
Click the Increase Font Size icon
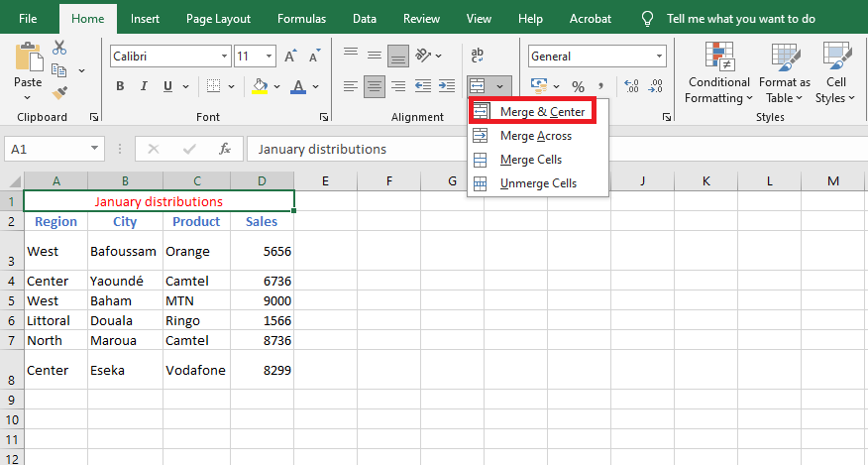290,56
